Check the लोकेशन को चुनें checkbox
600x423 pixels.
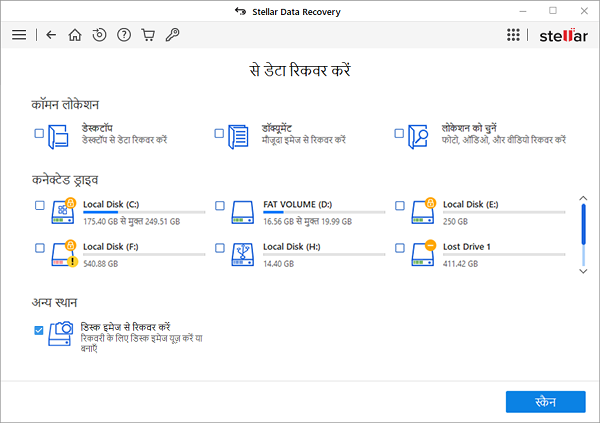[x=399, y=133]
